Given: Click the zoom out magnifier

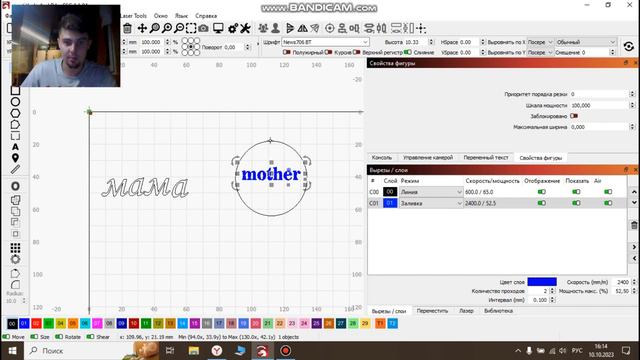Looking at the screenshot, I should pyautogui.click(x=179, y=28).
